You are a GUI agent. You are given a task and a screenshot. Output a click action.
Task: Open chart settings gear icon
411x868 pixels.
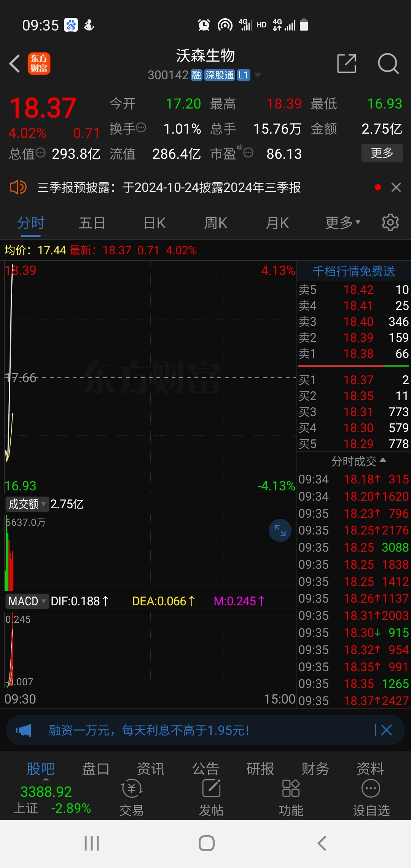coord(390,222)
